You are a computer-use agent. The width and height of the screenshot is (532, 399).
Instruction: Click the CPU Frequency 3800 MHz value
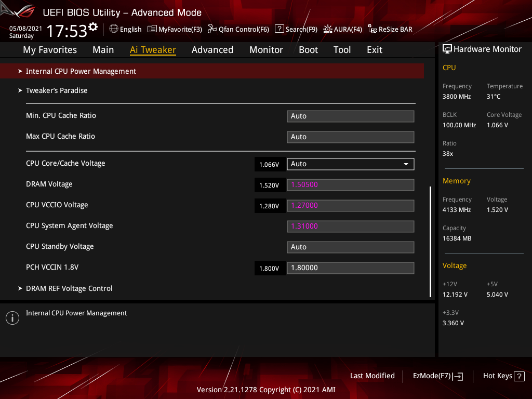pyautogui.click(x=457, y=97)
